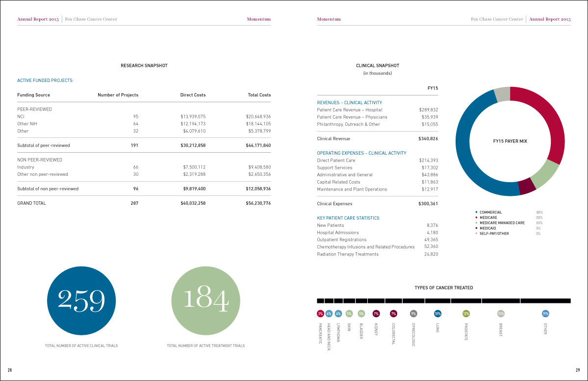Click the Key Patient Care Statistics heading
588x381 pixels.
[x=348, y=218]
